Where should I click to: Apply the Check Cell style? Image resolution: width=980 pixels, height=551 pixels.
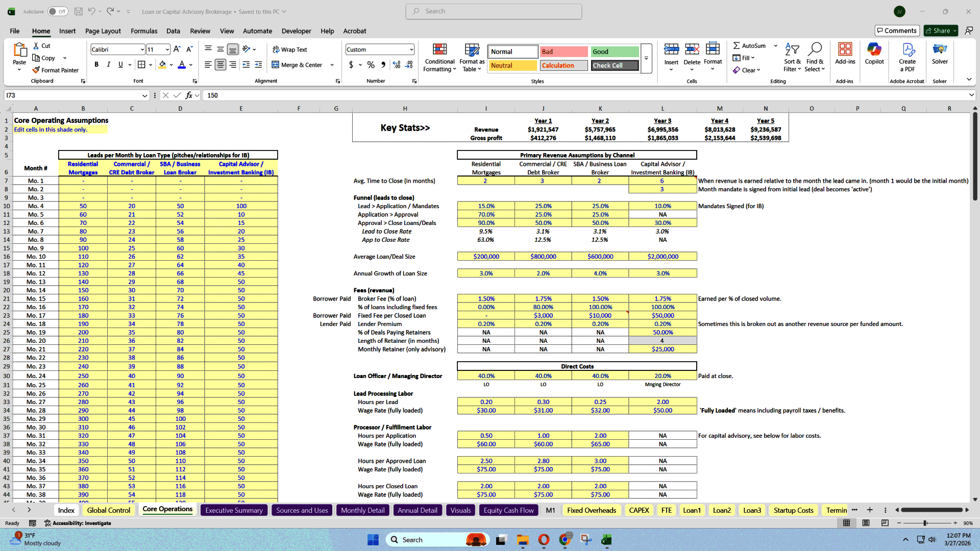(x=614, y=65)
